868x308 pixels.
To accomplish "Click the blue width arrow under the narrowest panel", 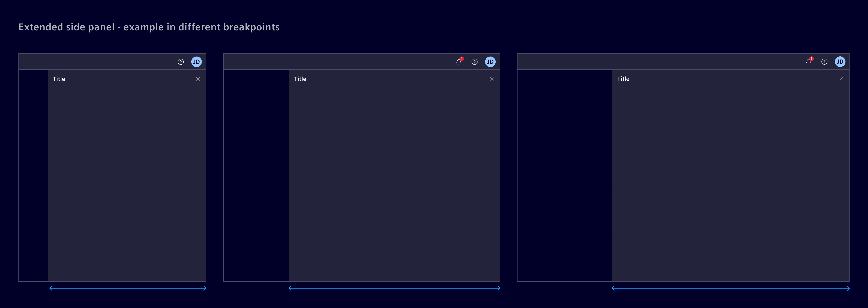I will [x=128, y=288].
